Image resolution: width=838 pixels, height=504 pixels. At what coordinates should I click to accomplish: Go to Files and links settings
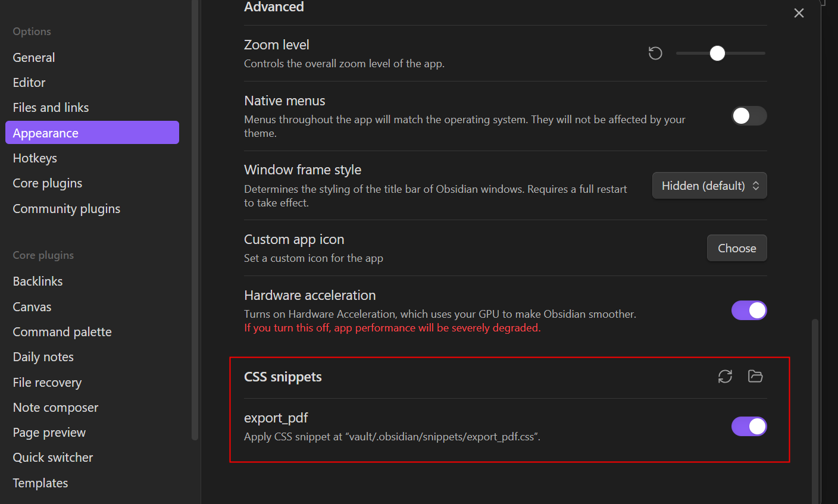[51, 108]
